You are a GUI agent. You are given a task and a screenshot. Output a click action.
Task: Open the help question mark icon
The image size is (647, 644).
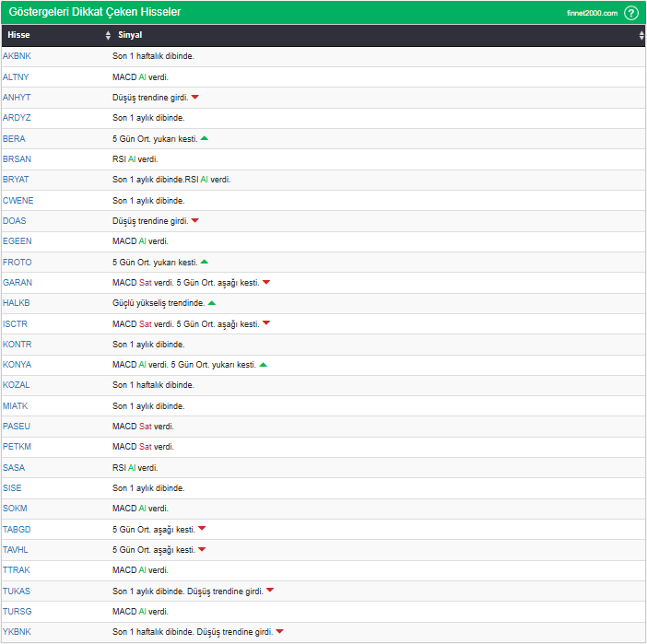tap(631, 13)
